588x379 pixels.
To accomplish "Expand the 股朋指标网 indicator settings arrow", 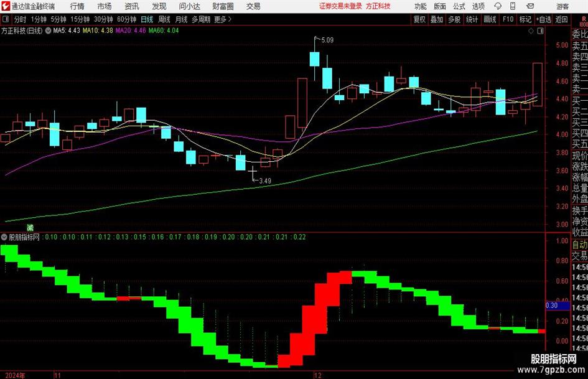I will point(4,237).
